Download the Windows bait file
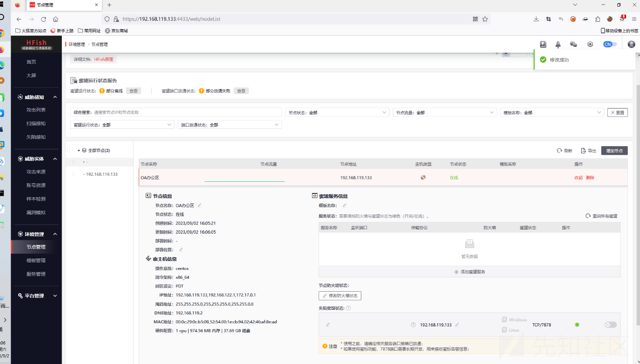Image resolution: width=640 pixels, height=364 pixels. 514,319
